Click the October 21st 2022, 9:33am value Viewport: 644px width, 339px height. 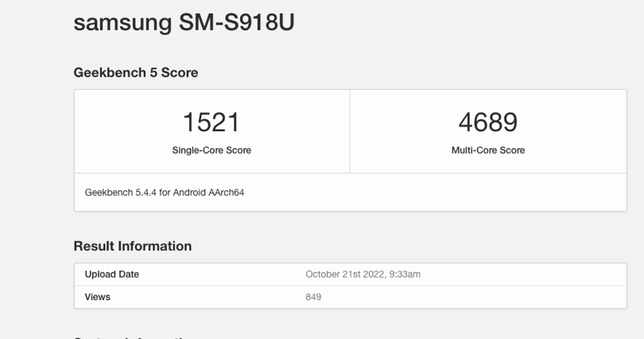coord(363,274)
